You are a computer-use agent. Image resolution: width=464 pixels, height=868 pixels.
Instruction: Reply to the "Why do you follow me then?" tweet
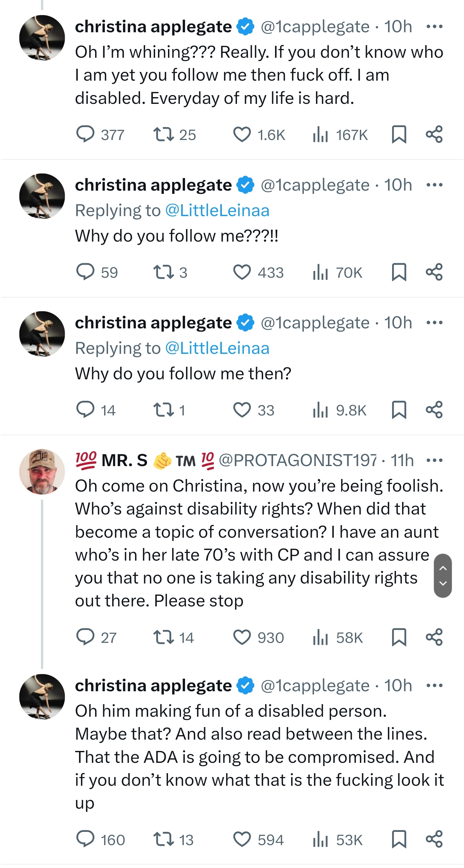tap(85, 410)
